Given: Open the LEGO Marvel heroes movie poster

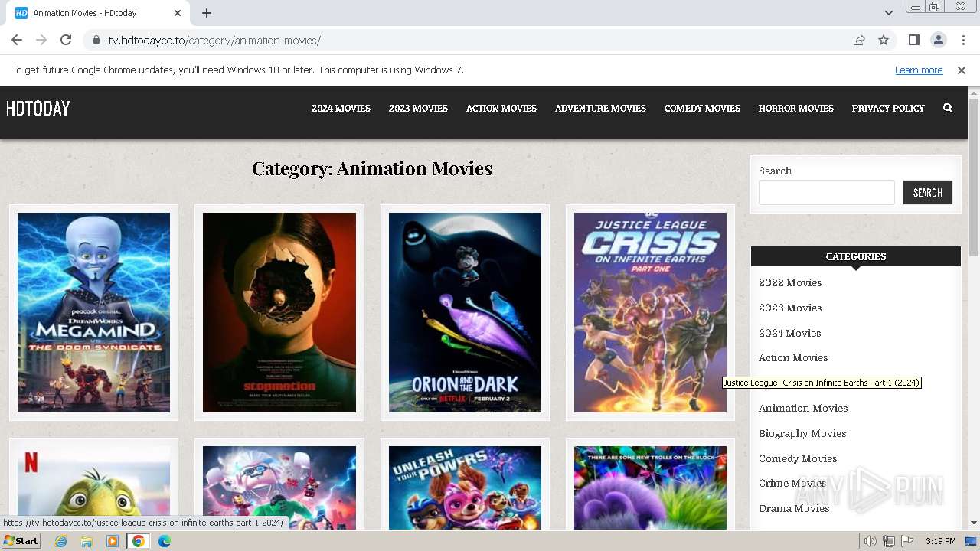Looking at the screenshot, I should 279,487.
